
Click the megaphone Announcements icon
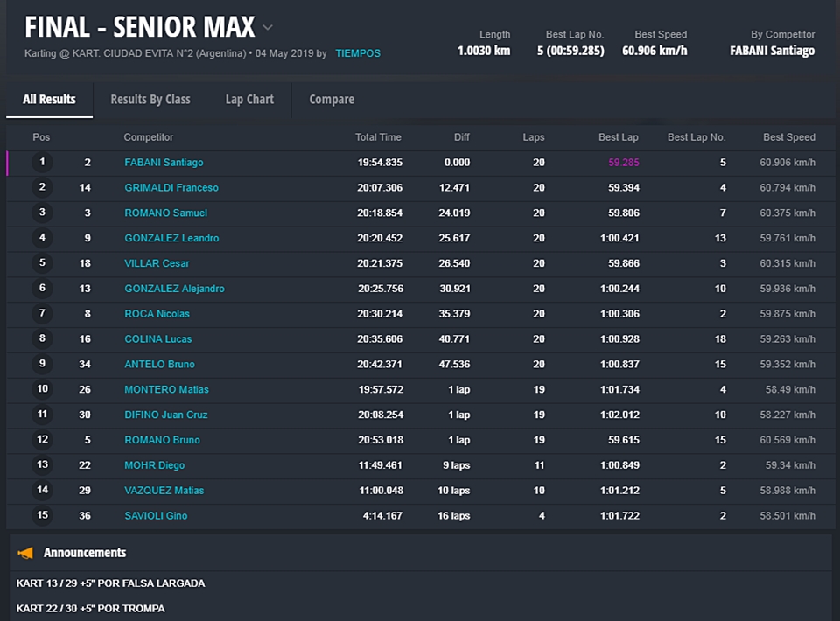(x=26, y=553)
